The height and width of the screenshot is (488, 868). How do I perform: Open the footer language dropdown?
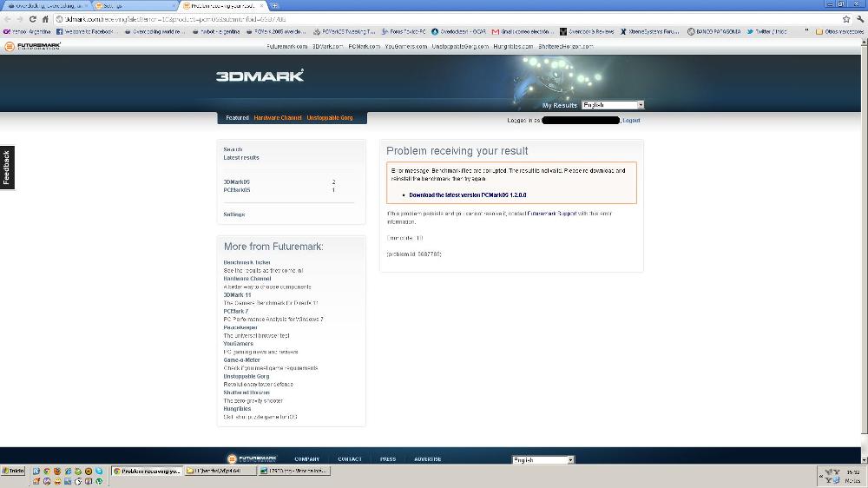coord(543,459)
